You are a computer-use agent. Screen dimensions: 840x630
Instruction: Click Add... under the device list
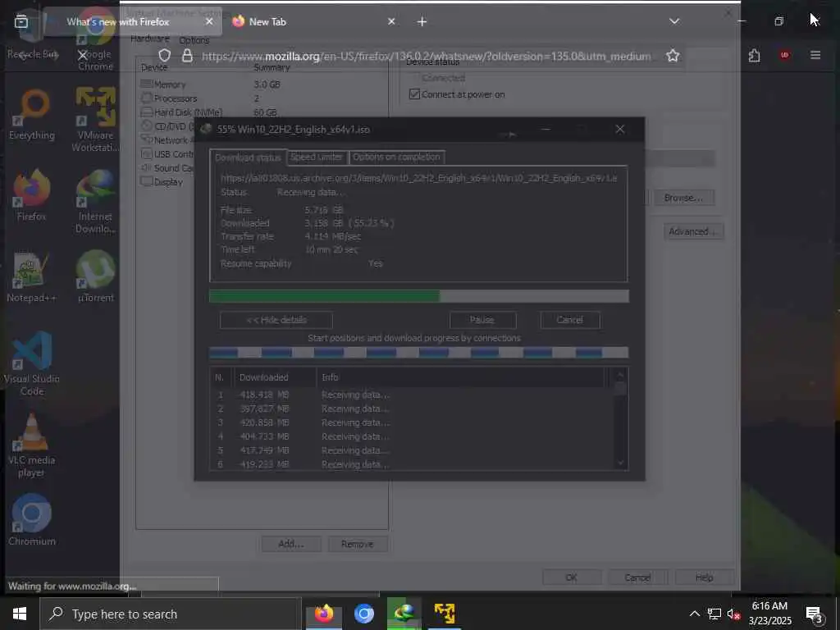click(291, 544)
